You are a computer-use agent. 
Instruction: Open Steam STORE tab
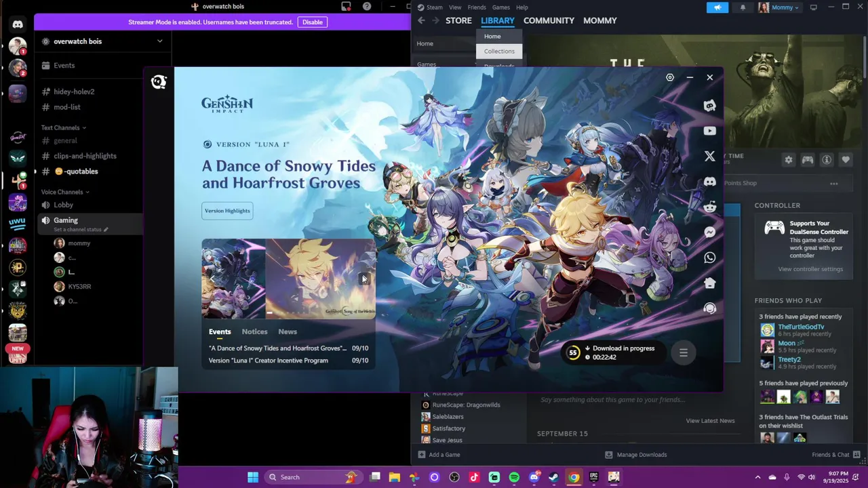click(458, 20)
